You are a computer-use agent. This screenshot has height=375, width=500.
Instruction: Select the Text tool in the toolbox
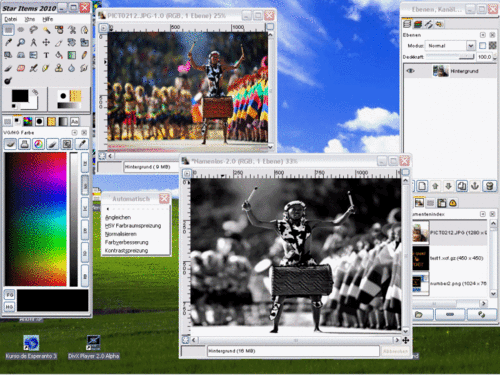(46, 55)
